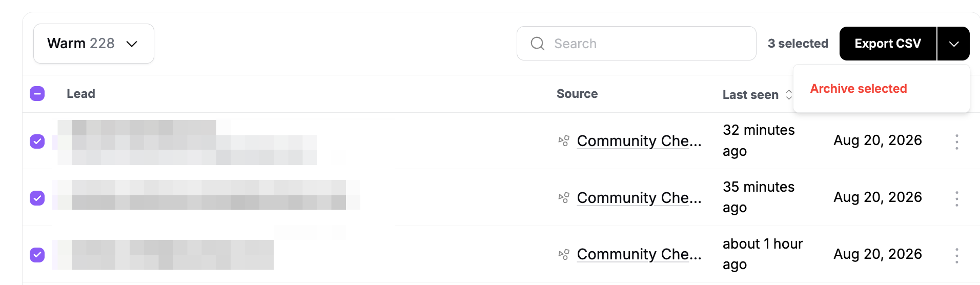This screenshot has height=285, width=980.
Task: Sort by the Last seen column arrows
Action: 789,95
